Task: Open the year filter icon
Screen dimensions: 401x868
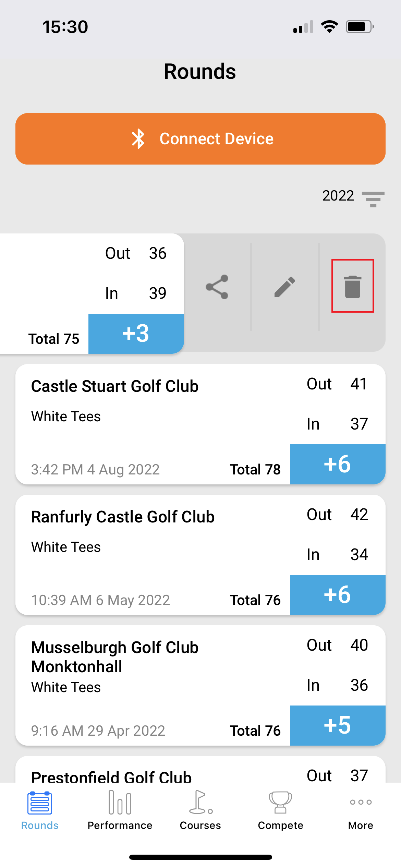Action: (x=373, y=198)
